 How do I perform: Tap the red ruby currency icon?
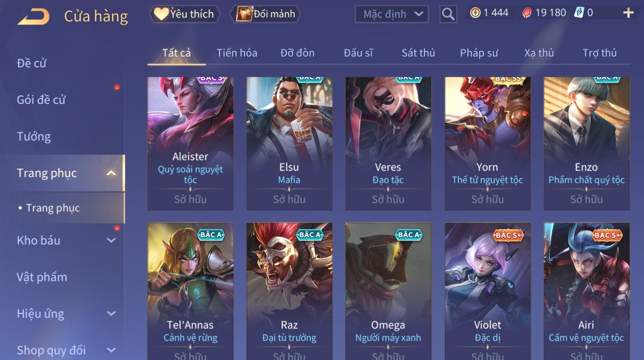pos(527,13)
